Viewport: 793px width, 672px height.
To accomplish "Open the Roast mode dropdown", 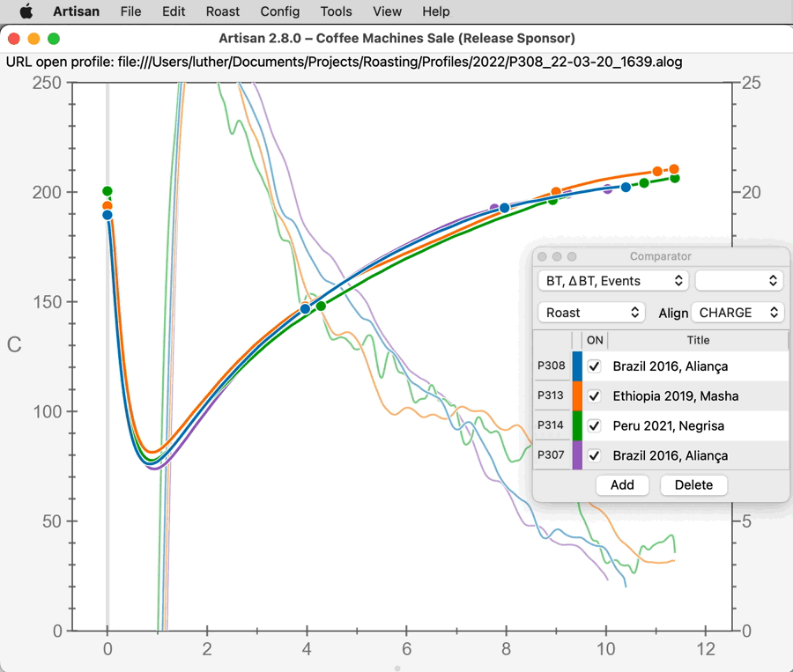I will [x=592, y=313].
